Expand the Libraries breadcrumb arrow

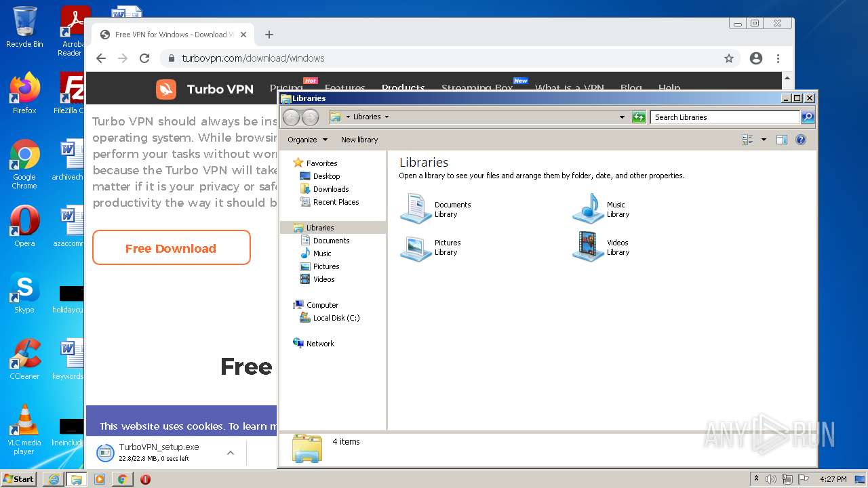click(387, 117)
